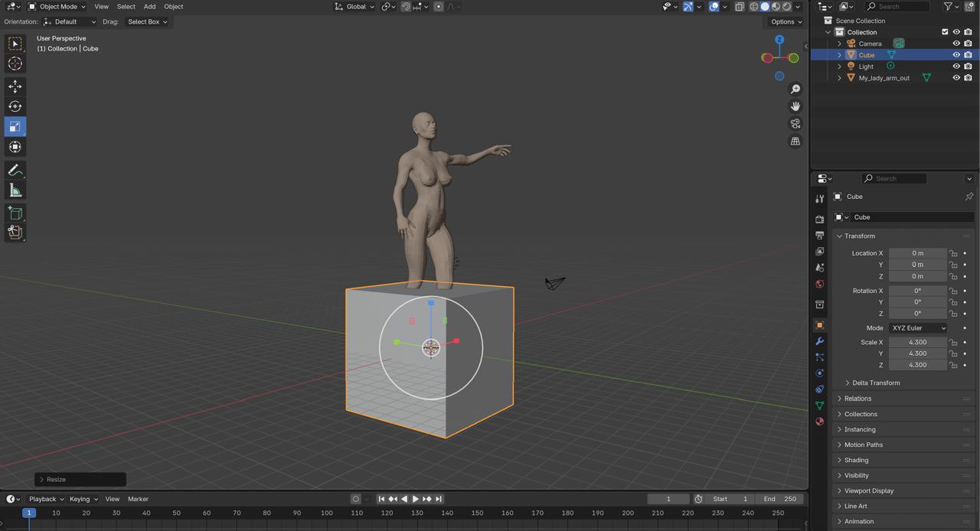The image size is (980, 531).
Task: Open the Marker menu in timeline
Action: [138, 499]
